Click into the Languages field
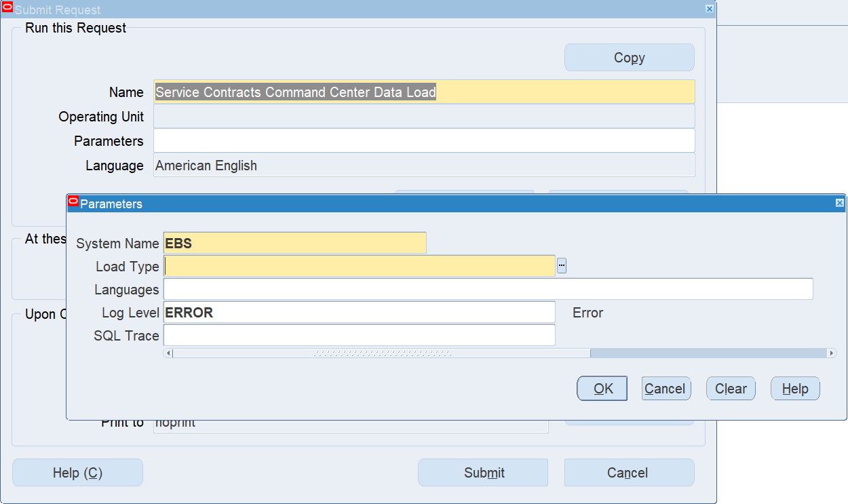The image size is (848, 504). [488, 289]
